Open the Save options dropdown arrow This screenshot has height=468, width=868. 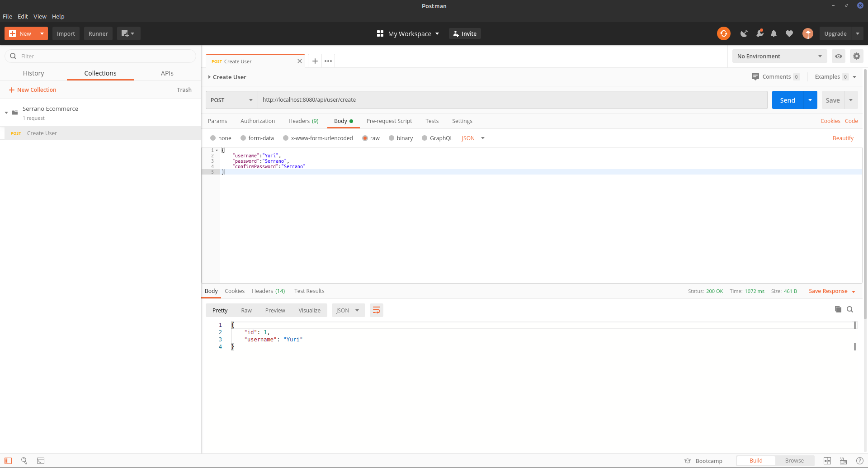(851, 100)
